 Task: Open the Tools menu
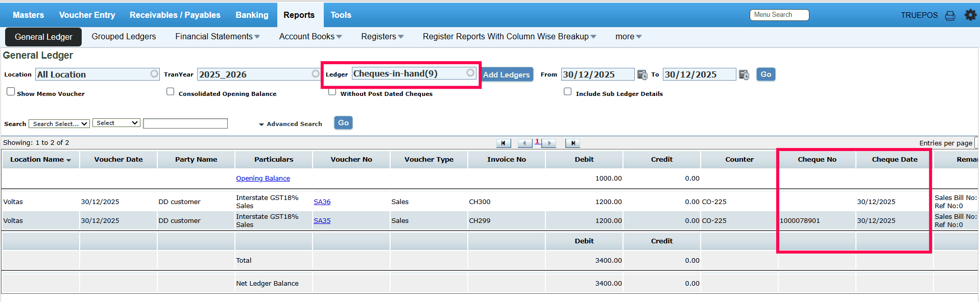point(341,15)
